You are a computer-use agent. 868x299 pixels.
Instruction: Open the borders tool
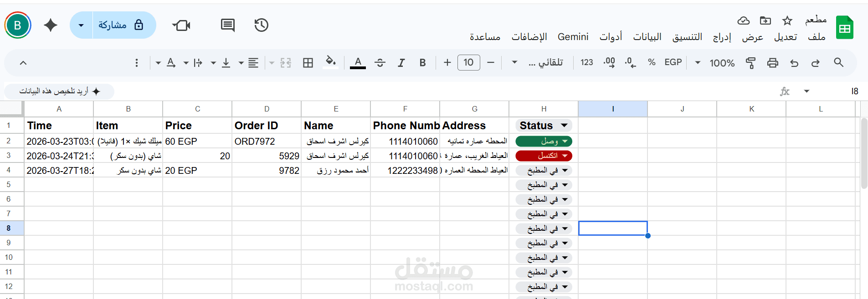(x=308, y=63)
